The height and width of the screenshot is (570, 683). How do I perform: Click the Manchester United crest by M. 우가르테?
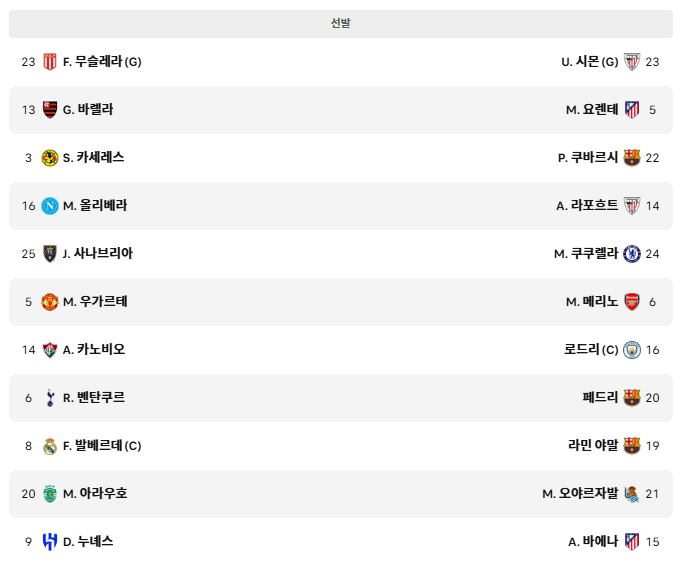(50, 301)
